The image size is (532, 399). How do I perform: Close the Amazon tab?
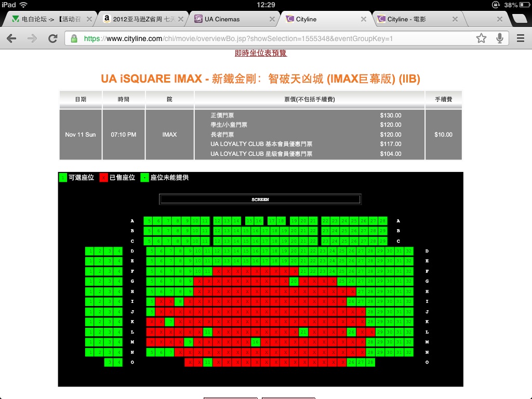click(180, 19)
